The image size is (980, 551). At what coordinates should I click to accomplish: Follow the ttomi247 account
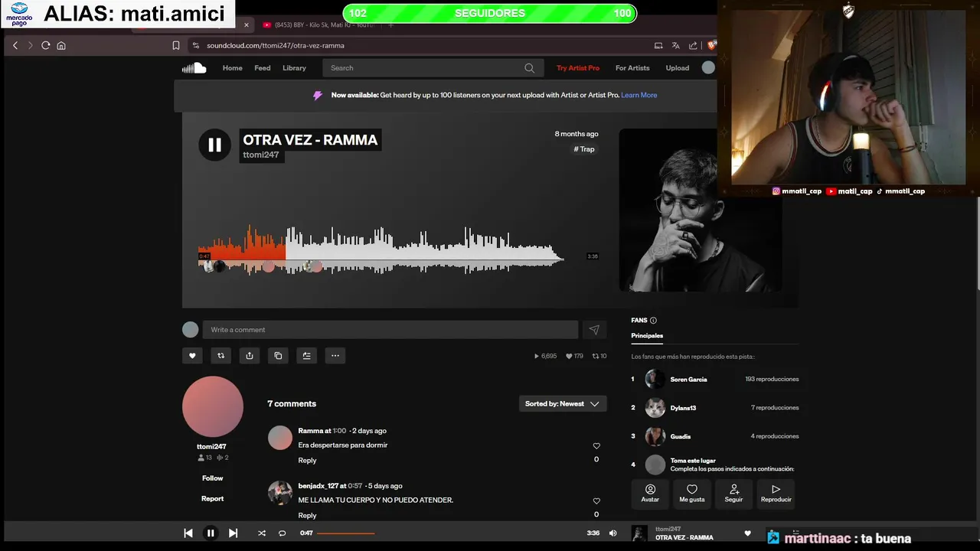(213, 478)
